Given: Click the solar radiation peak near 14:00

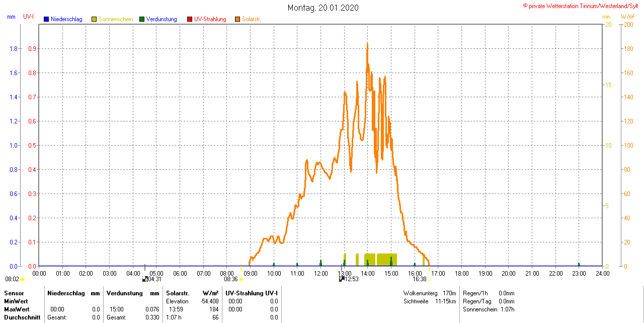Looking at the screenshot, I should pos(367,44).
